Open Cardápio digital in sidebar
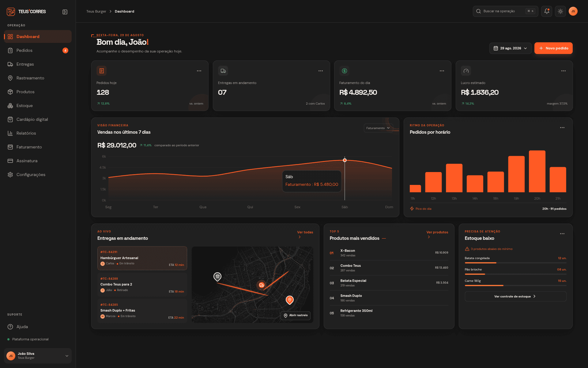The image size is (588, 368). tap(38, 119)
